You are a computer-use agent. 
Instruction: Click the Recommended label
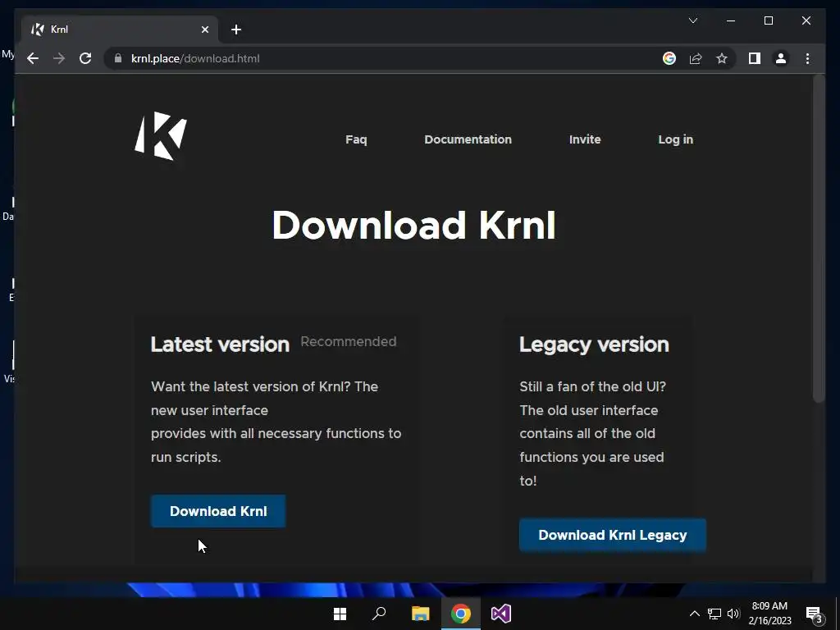tap(348, 341)
